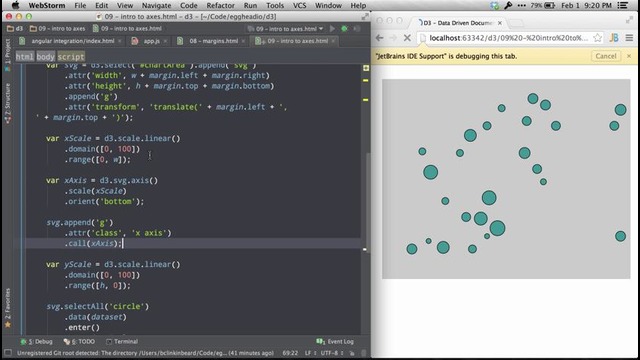Open the d3 folder breadcrumb
The width and height of the screenshot is (640, 360).
click(x=15, y=29)
